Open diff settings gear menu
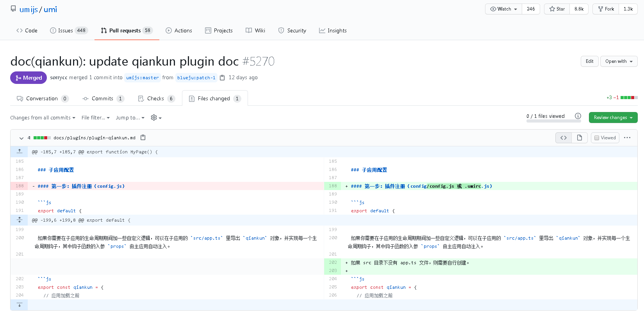The height and width of the screenshot is (313, 644). pos(156,117)
